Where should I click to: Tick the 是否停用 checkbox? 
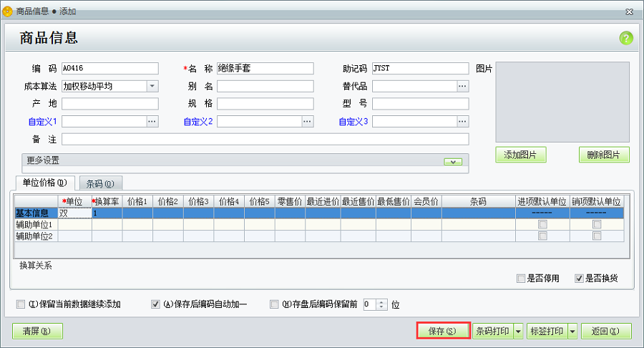tap(521, 279)
